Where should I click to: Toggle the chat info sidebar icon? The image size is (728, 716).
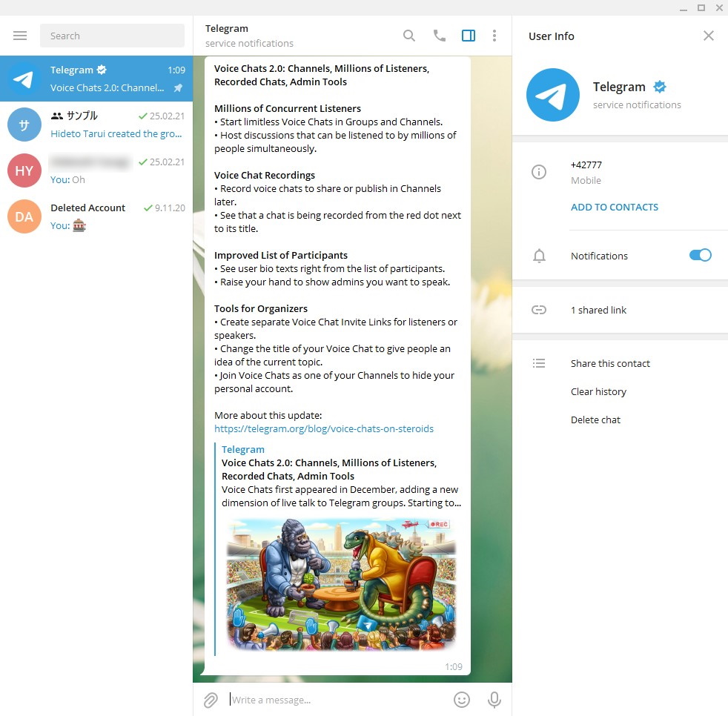[x=469, y=35]
